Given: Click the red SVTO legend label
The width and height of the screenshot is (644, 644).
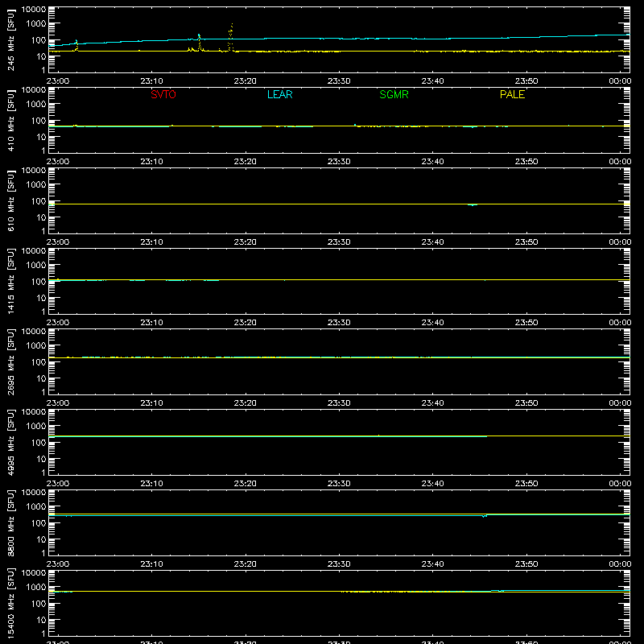Looking at the screenshot, I should pyautogui.click(x=163, y=94).
